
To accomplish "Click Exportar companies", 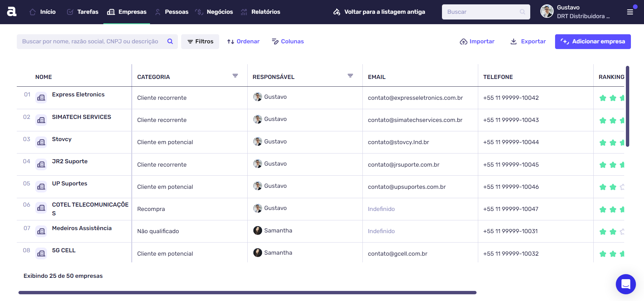I will [528, 42].
